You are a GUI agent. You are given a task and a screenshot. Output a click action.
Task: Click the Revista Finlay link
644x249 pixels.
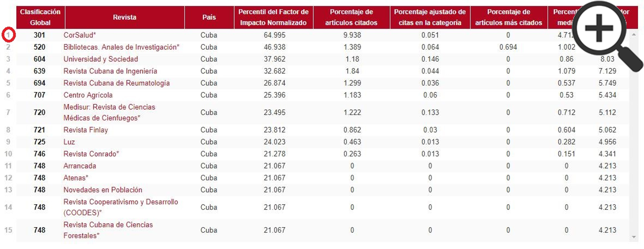coord(85,130)
